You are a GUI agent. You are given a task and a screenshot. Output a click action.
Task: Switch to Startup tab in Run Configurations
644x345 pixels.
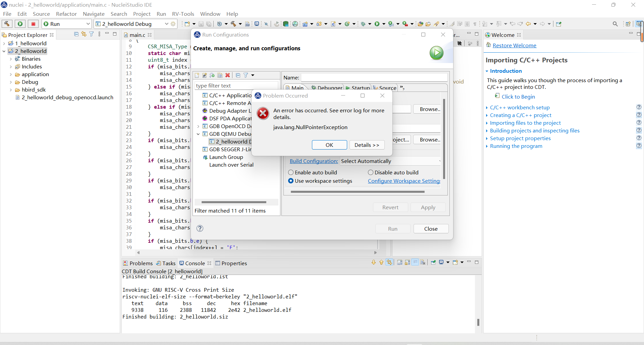[358, 88]
